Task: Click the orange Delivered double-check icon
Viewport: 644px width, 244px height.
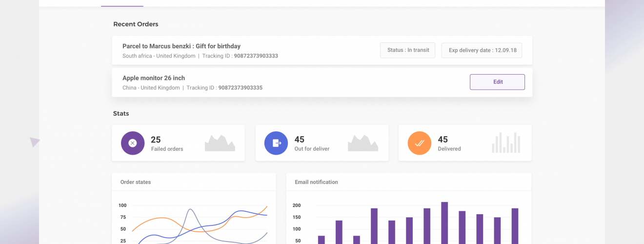Action: click(420, 143)
